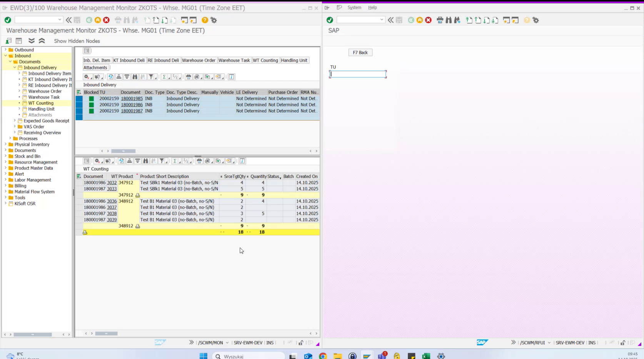The image size is (644, 359).
Task: Click the Refresh icon above Inbound Delivery grid
Action: coord(110,77)
